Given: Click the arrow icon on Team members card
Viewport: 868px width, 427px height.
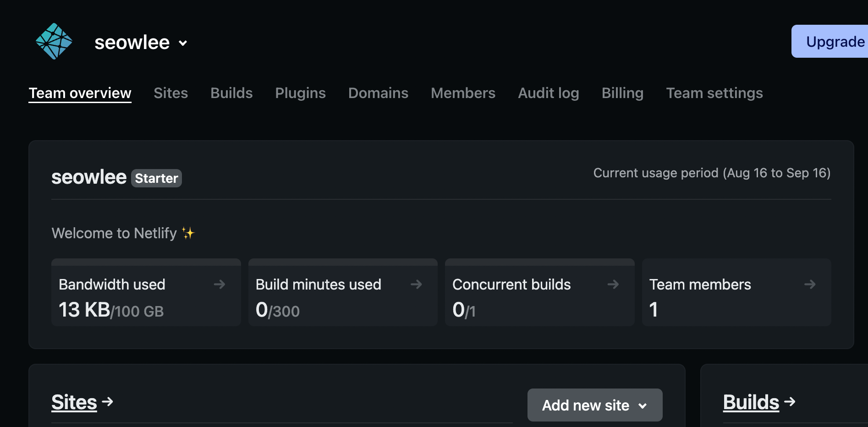Looking at the screenshot, I should coord(810,285).
